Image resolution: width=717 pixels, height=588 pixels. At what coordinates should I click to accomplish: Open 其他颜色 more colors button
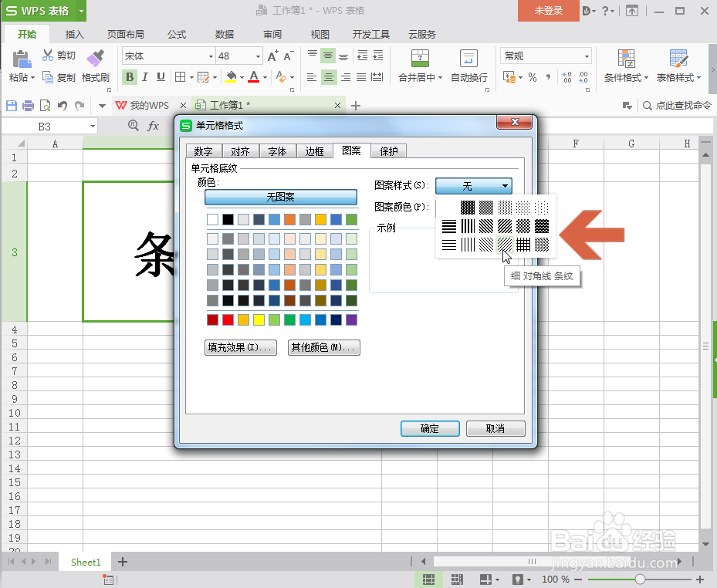[323, 347]
